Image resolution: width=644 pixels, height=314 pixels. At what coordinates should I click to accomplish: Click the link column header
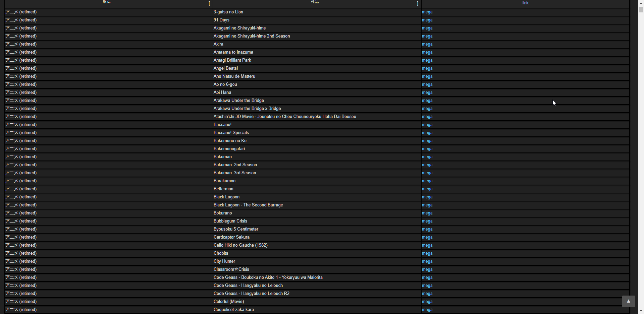525,3
